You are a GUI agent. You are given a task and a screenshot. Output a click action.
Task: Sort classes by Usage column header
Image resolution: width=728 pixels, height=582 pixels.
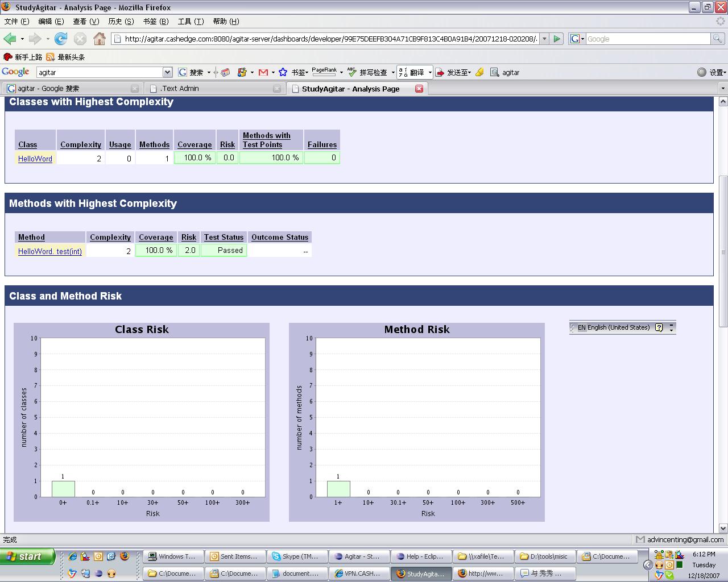120,144
